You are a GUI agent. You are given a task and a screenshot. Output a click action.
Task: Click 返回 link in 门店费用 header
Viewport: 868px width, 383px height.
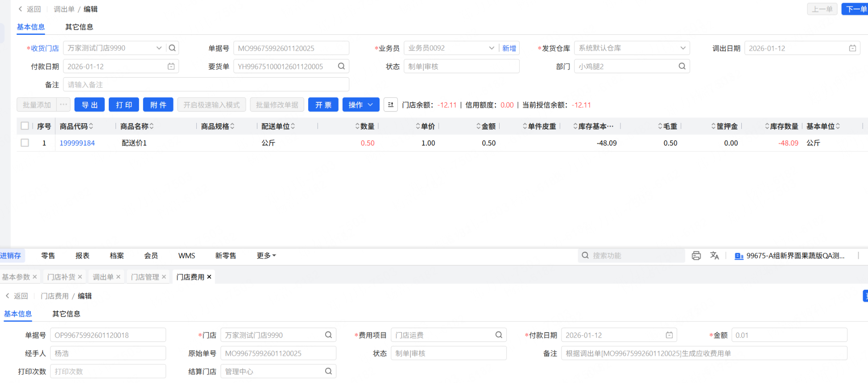(x=17, y=296)
